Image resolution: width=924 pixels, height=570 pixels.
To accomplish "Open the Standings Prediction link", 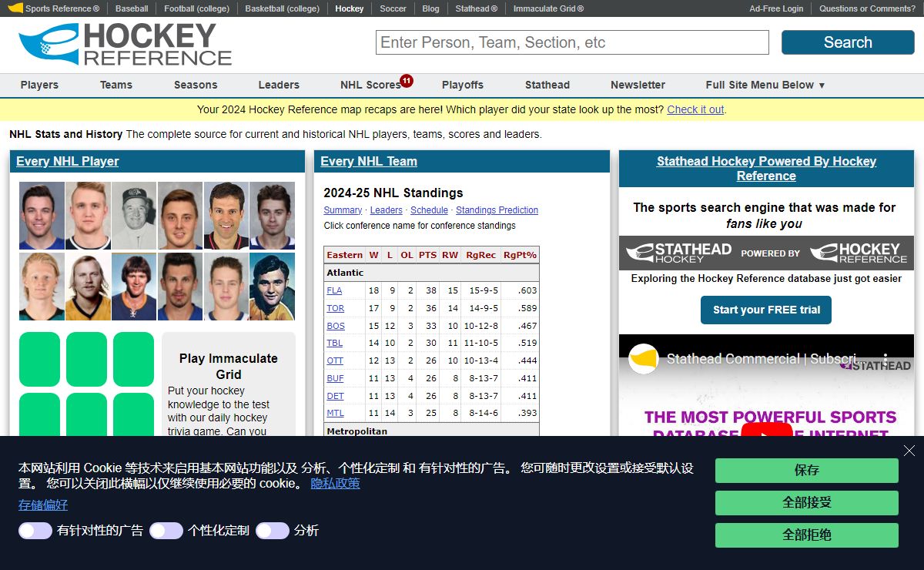I will (497, 210).
